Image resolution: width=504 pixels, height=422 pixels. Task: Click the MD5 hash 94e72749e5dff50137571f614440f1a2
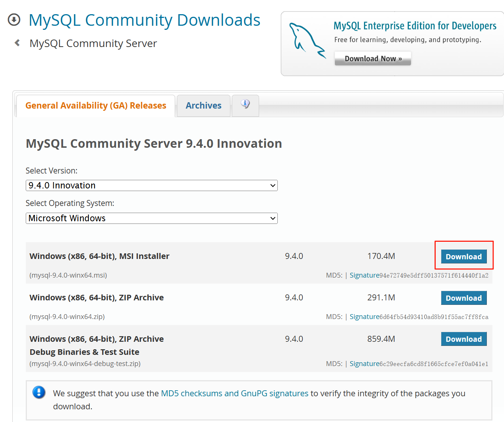point(434,276)
